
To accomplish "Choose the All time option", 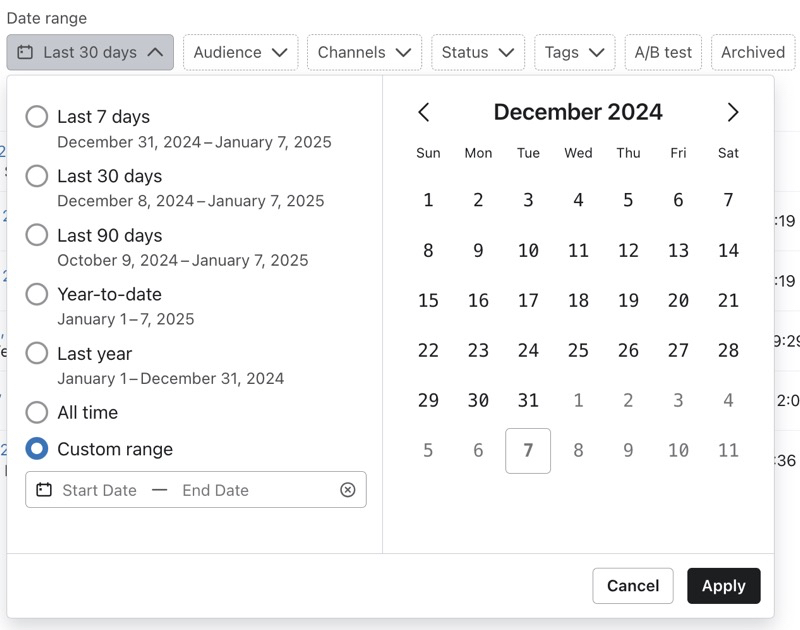I will pos(36,412).
